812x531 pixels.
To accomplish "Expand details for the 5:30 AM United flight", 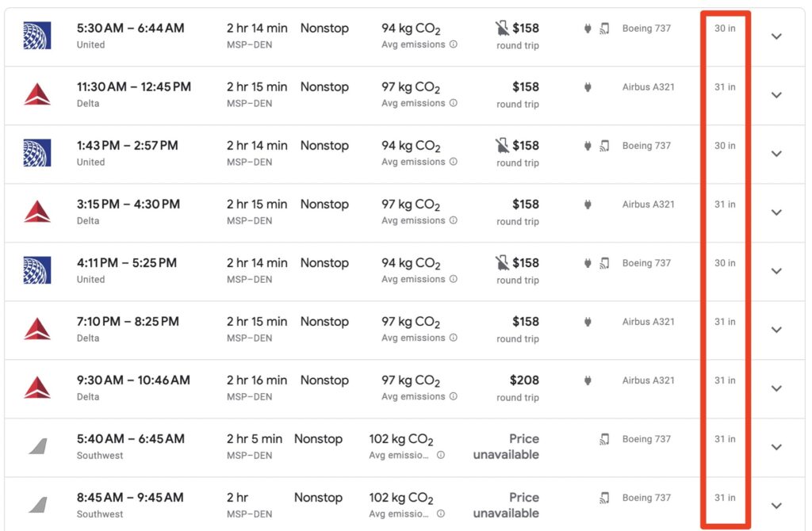I will point(776,36).
